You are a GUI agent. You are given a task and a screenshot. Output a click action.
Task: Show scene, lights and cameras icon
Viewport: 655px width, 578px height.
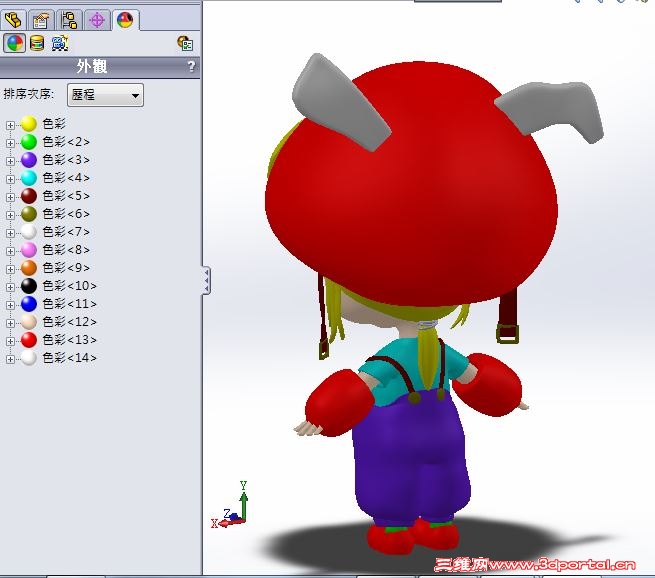click(60, 43)
